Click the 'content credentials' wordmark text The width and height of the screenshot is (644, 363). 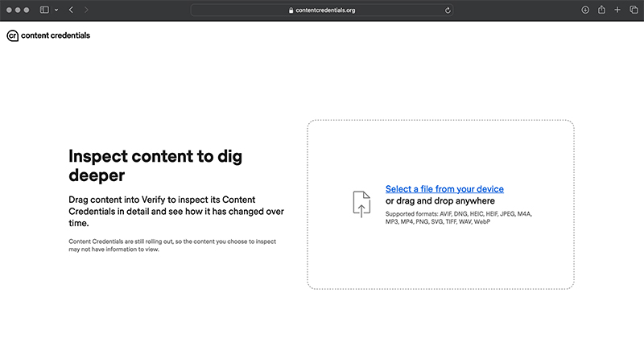[55, 35]
